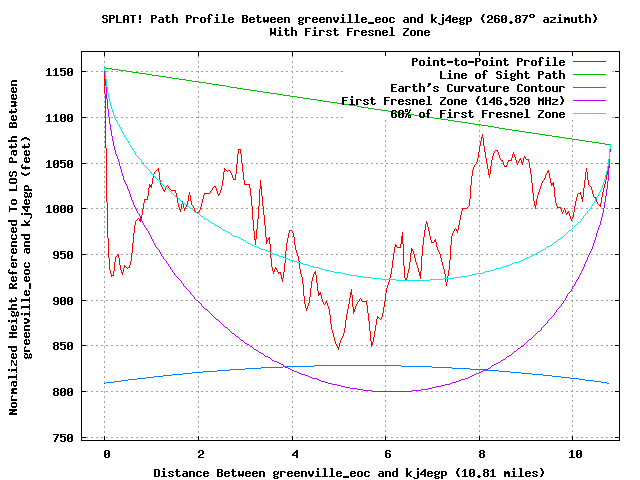Click the cyan legend line sample for 60% Fresnel Zone
640x480 pixels.
pyautogui.click(x=589, y=113)
